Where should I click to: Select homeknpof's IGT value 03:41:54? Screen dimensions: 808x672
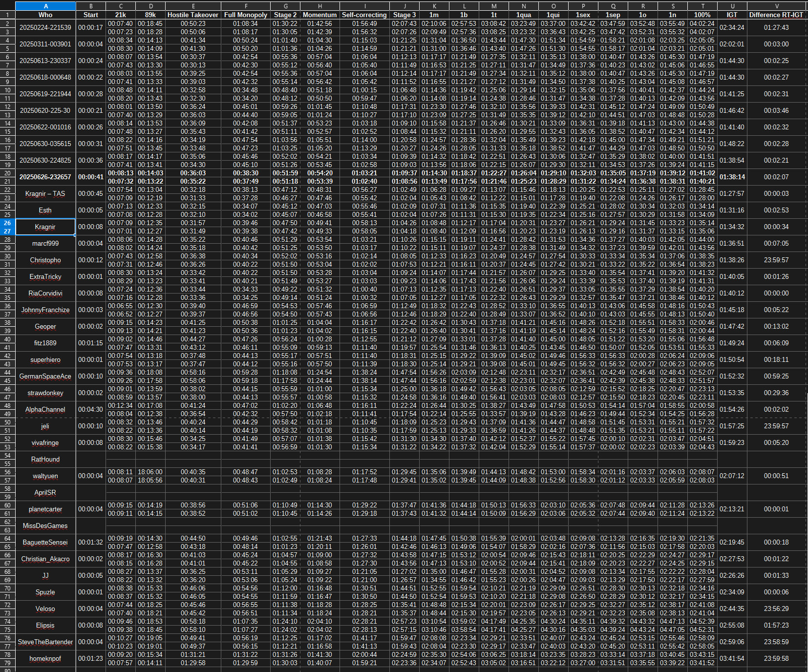[732, 659]
